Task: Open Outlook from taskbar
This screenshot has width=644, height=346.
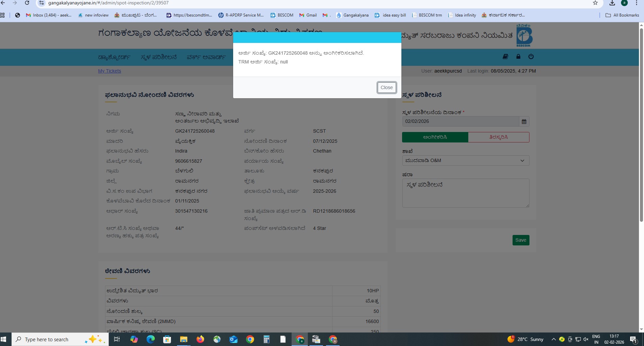Action: [233, 339]
